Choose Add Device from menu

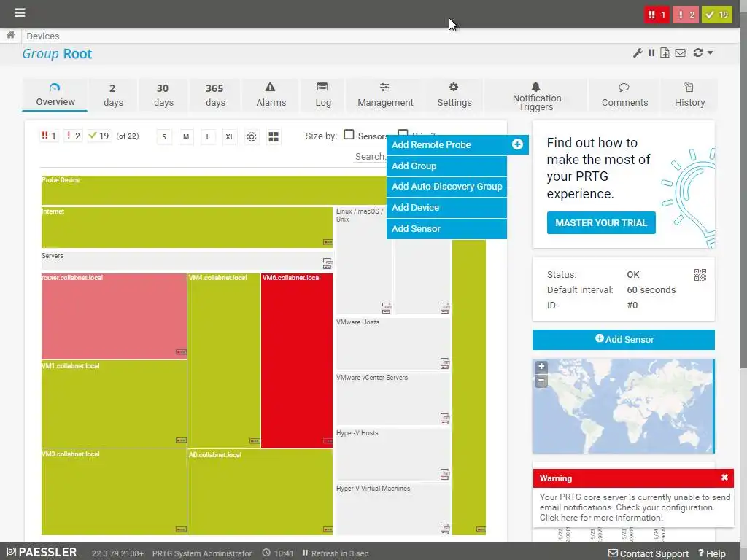tap(446, 208)
